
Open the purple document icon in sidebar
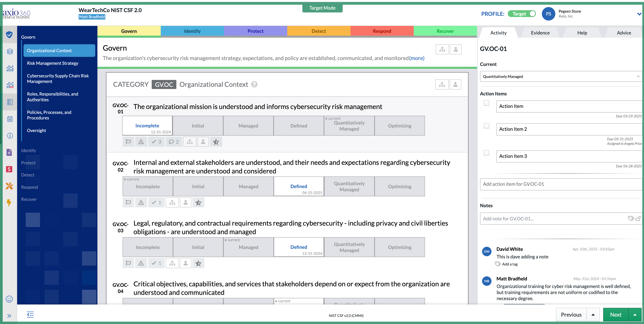(9, 152)
